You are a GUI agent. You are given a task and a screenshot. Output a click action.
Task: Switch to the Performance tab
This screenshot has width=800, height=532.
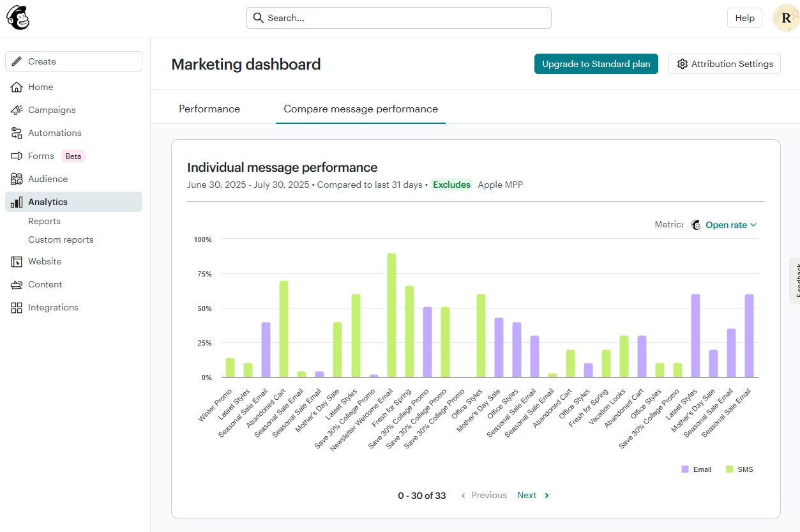[x=209, y=109]
